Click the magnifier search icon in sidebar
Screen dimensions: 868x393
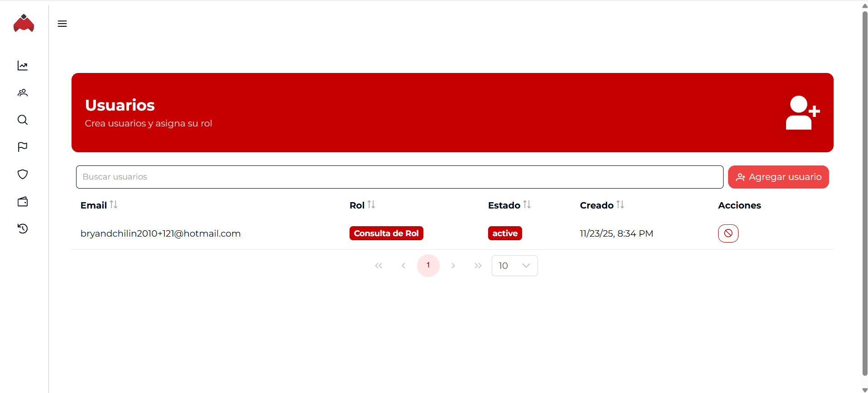tap(23, 120)
